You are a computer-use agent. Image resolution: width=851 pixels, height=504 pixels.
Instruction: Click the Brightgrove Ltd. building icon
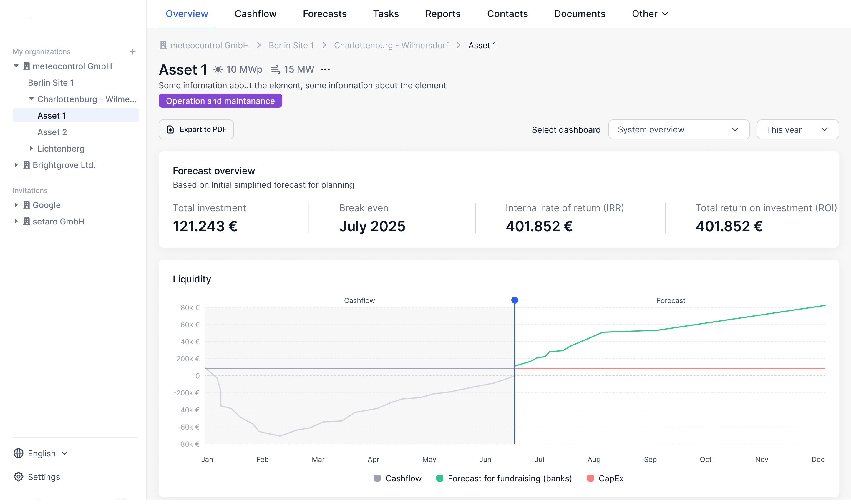26,165
